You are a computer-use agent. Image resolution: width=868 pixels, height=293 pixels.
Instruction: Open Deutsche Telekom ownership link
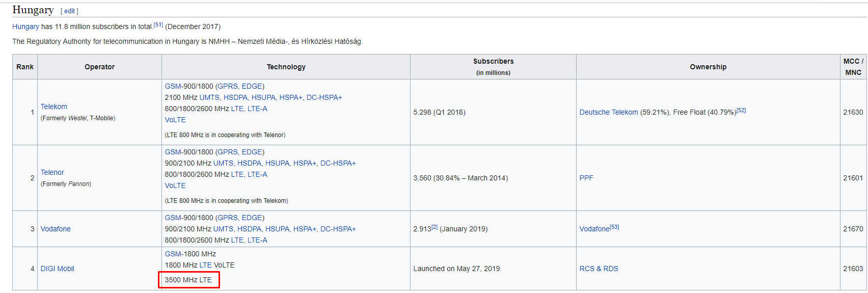(609, 112)
